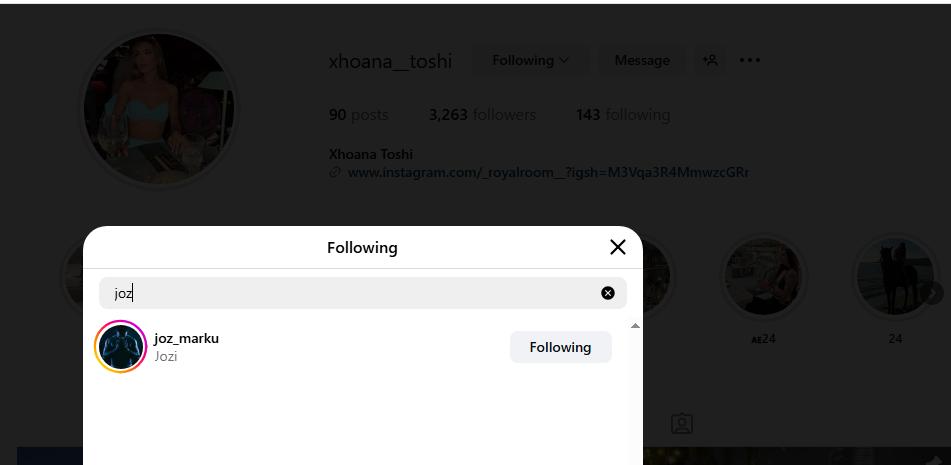Screen dimensions: 951x465
Task: Expand the Following dropdown on the profile
Action: [530, 60]
